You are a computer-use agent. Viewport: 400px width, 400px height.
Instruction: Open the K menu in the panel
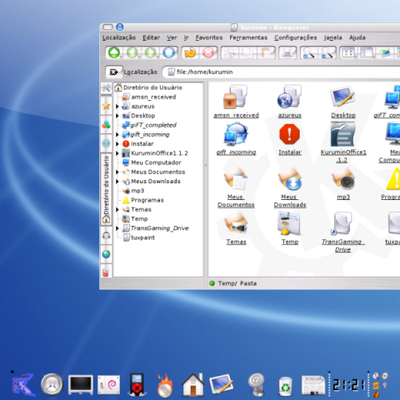(x=23, y=384)
